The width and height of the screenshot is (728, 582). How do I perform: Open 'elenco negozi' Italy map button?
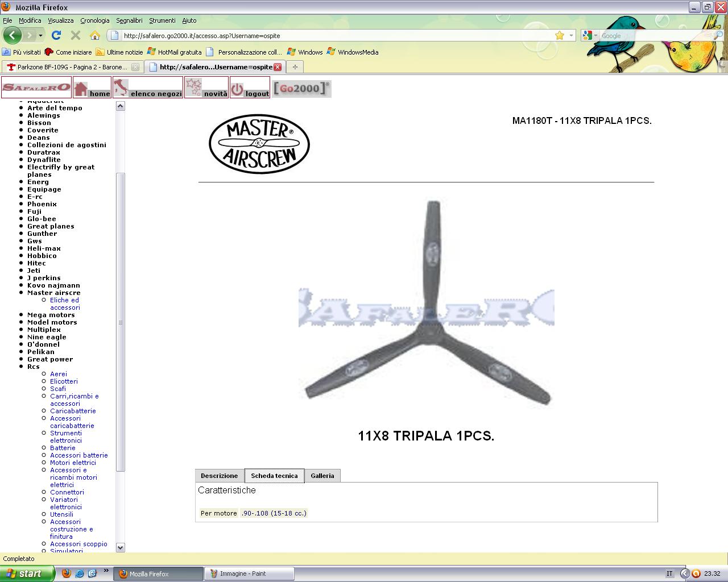click(148, 88)
